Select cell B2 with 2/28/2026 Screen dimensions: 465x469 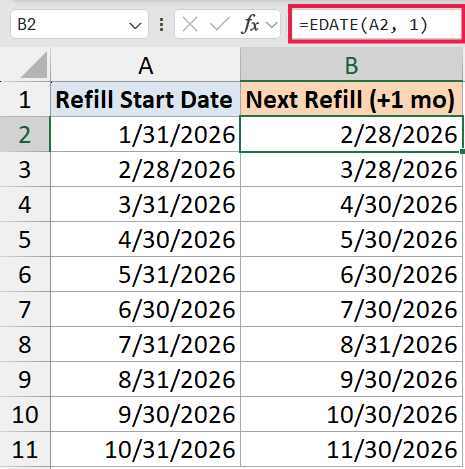[351, 134]
